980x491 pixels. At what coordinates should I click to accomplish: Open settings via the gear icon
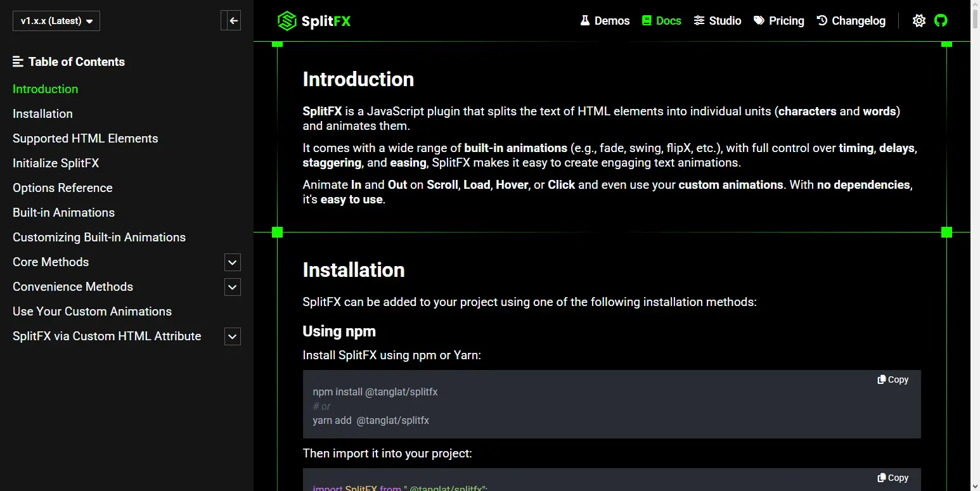click(919, 21)
